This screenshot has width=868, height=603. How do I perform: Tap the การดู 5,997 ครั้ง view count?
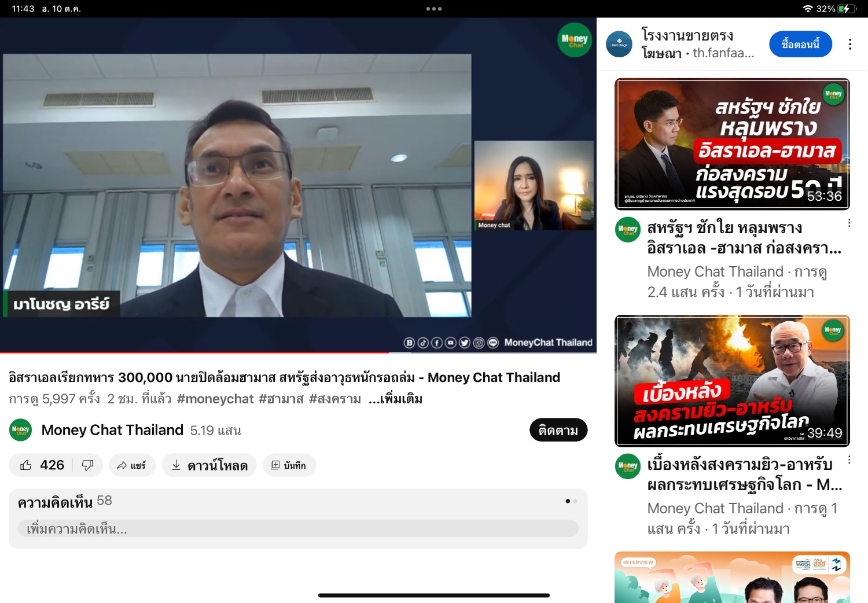pyautogui.click(x=54, y=399)
